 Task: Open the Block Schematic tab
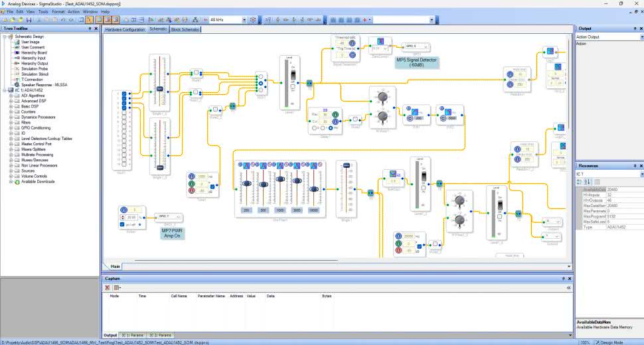pyautogui.click(x=185, y=30)
